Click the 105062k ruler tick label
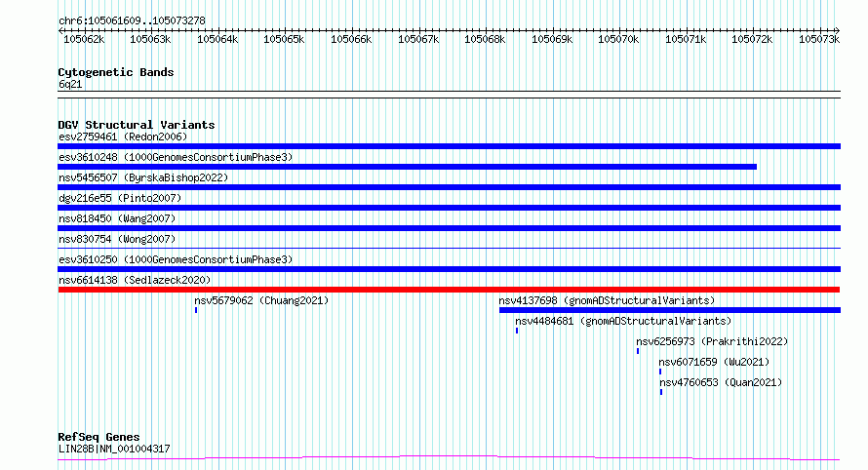868x470 pixels. pos(84,39)
